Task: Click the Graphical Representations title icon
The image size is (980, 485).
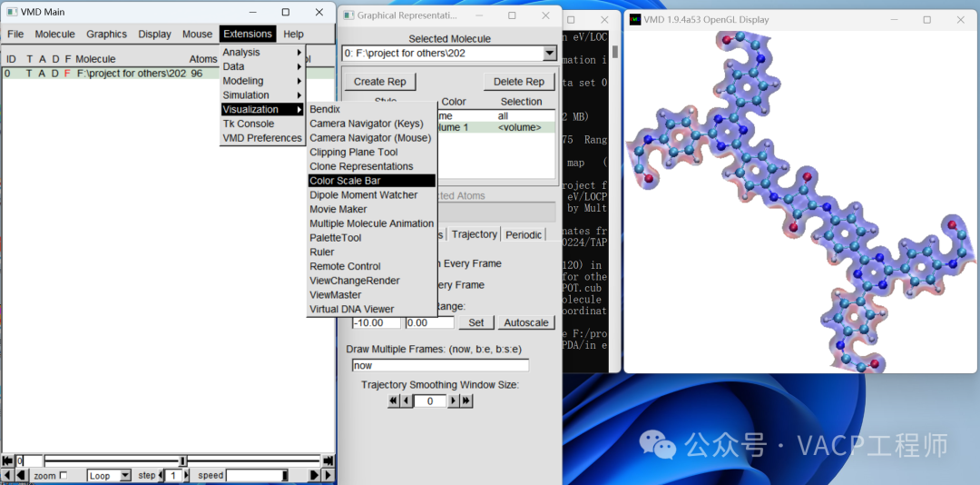Action: point(348,15)
